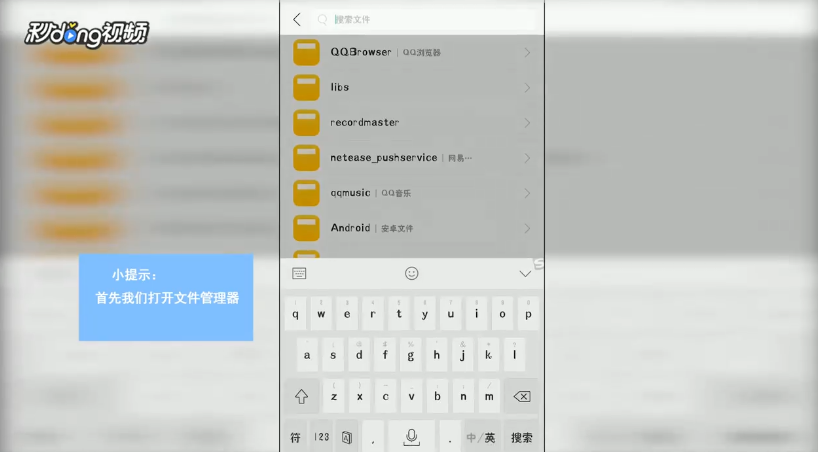Select the QQBrowser folder name
This screenshot has height=452, width=818.
pos(360,52)
